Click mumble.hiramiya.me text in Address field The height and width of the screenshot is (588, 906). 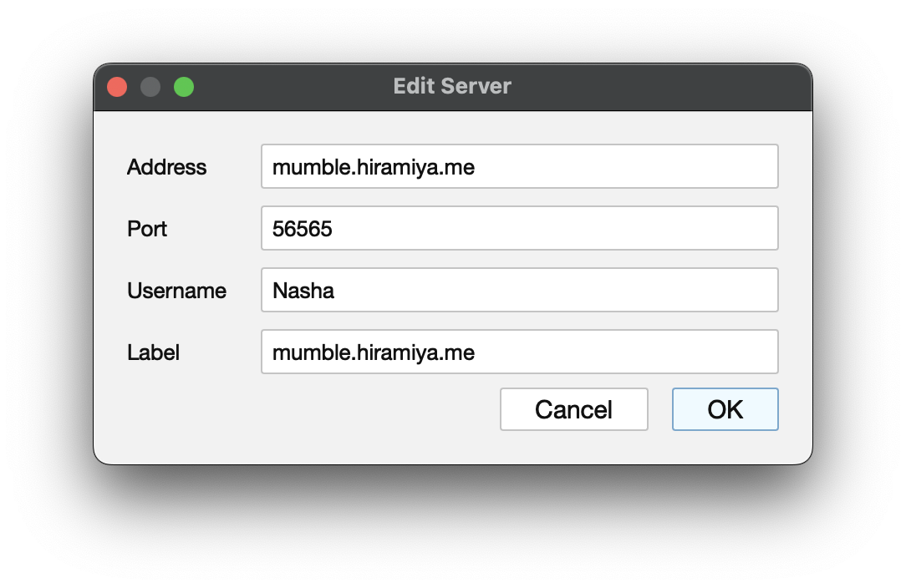(x=374, y=167)
